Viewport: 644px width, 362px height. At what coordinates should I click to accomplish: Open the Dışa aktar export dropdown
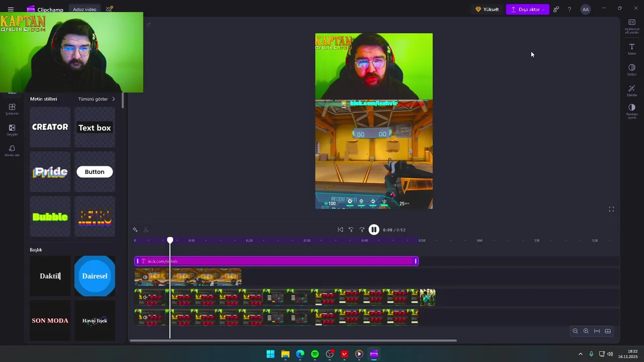point(527,9)
